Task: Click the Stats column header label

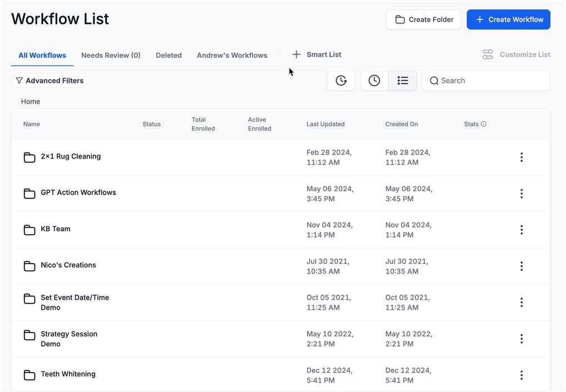Action: point(471,124)
